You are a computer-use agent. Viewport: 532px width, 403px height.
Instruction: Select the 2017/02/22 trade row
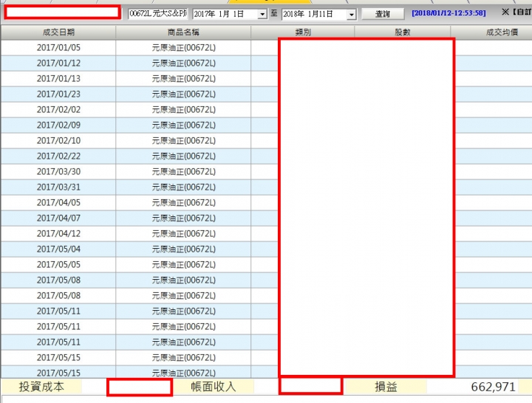pos(266,156)
